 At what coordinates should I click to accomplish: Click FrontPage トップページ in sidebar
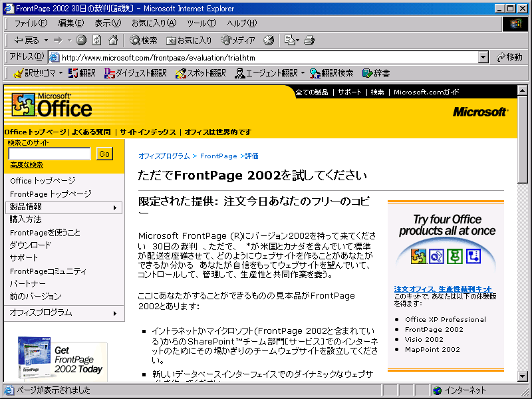(x=51, y=194)
